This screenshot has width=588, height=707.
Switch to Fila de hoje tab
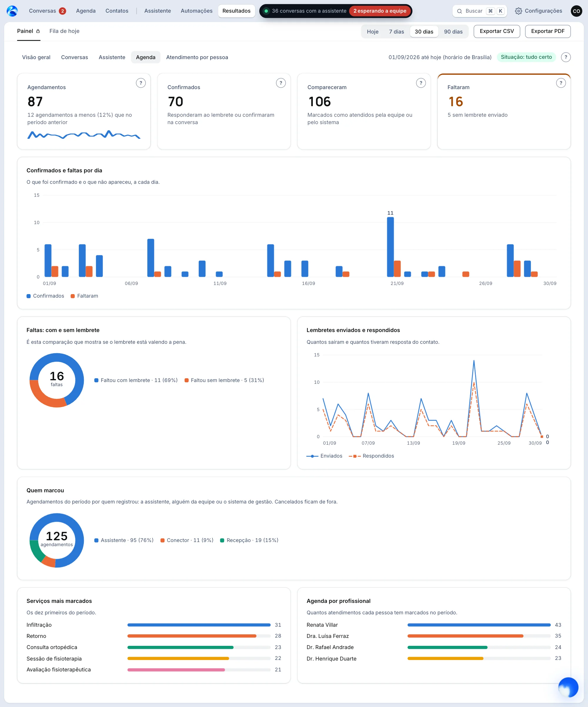point(64,31)
